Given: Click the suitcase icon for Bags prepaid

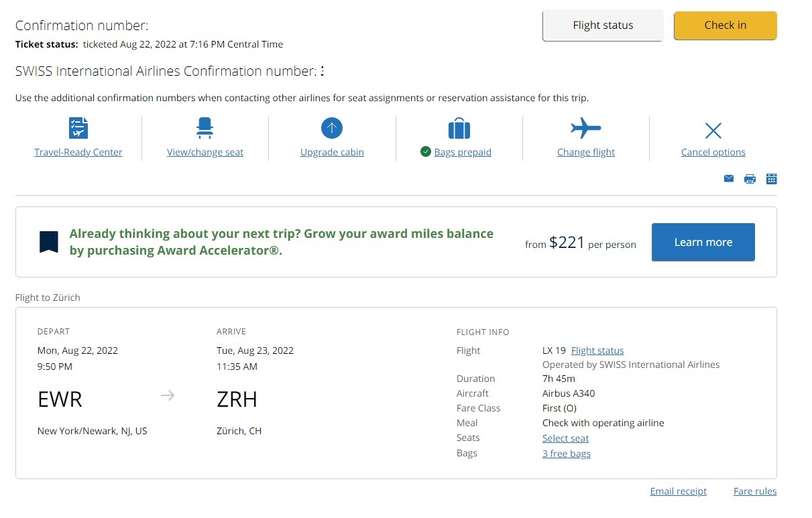Looking at the screenshot, I should coord(459,128).
